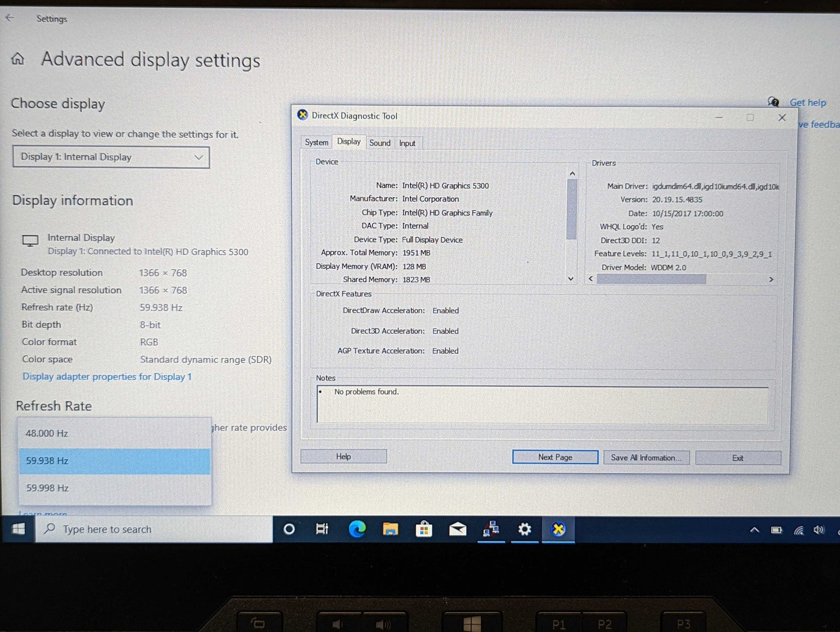Viewport: 840px width, 632px height.
Task: Click Manufacturer Intel Corporation value
Action: 430,198
